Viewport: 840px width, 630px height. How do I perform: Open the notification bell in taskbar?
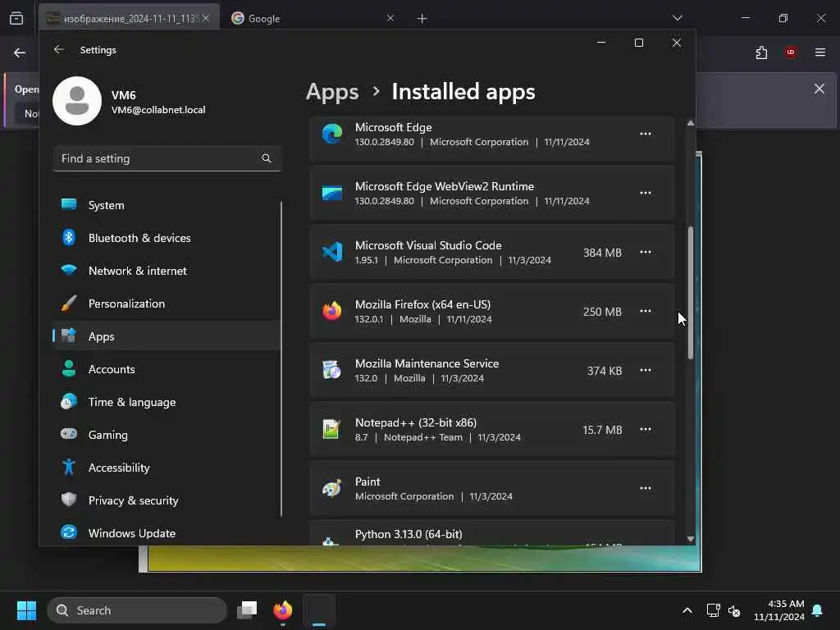(818, 610)
